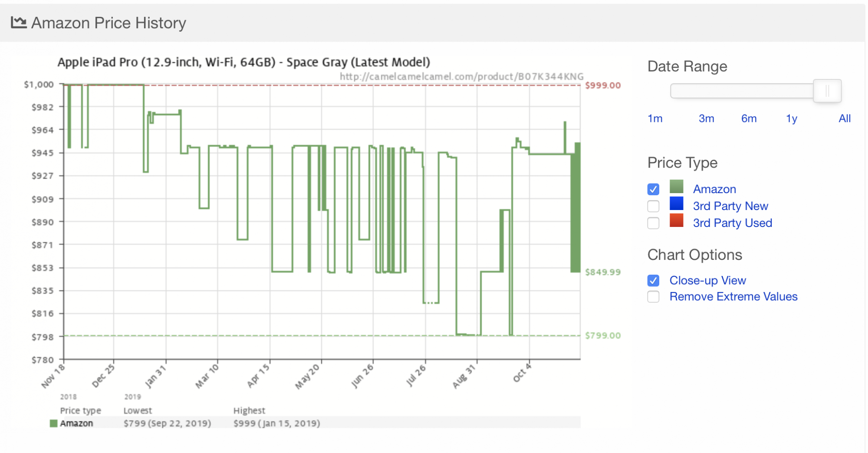Screen dimensions: 868x453
Task: Click the chart icon beside Amazon Price History
Action: click(19, 22)
